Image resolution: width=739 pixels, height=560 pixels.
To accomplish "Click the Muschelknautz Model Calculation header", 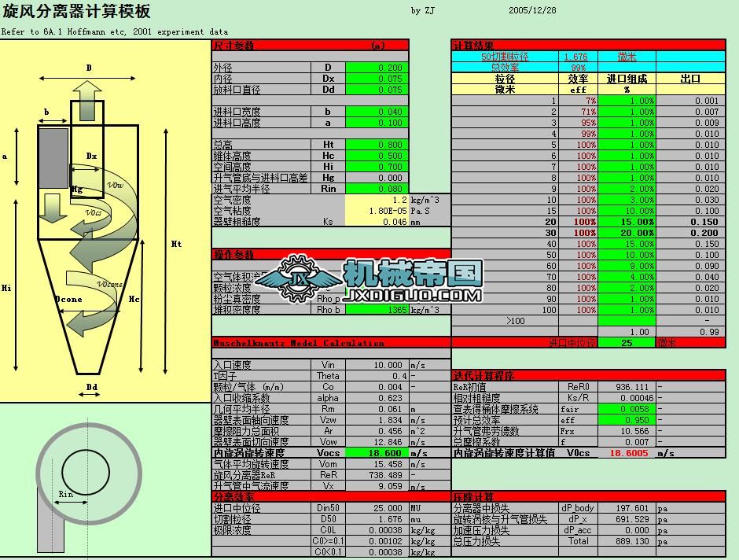I will [331, 343].
